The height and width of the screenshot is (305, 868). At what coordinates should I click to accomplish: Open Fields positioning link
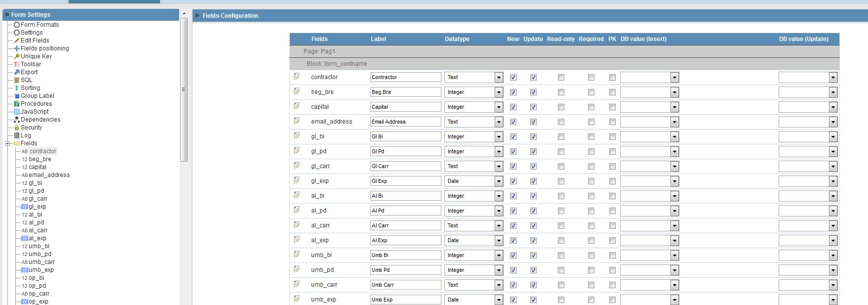[45, 48]
